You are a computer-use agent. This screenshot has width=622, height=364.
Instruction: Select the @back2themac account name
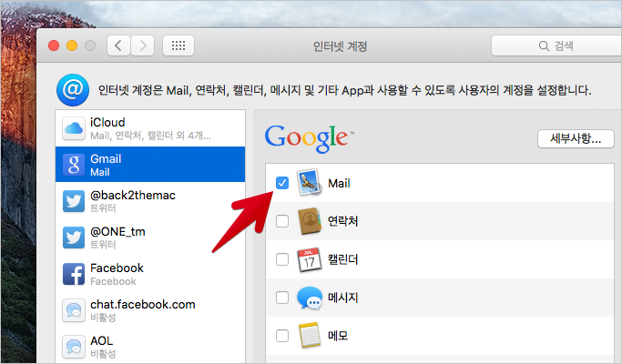click(x=133, y=195)
